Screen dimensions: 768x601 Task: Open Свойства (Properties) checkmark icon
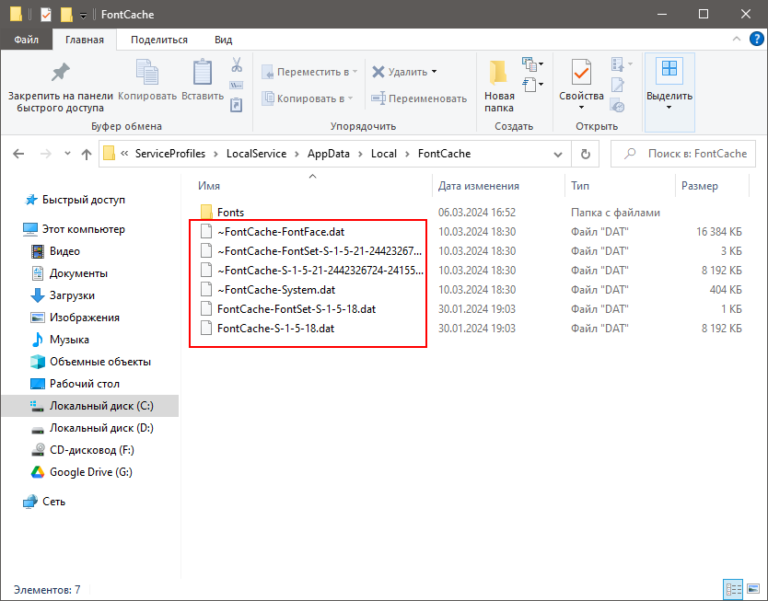pyautogui.click(x=581, y=74)
